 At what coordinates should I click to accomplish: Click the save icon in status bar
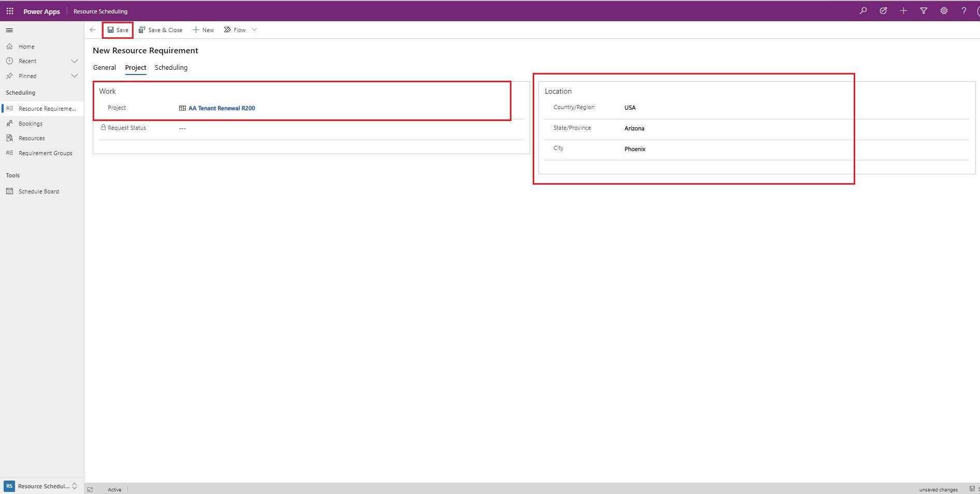pos(972,489)
